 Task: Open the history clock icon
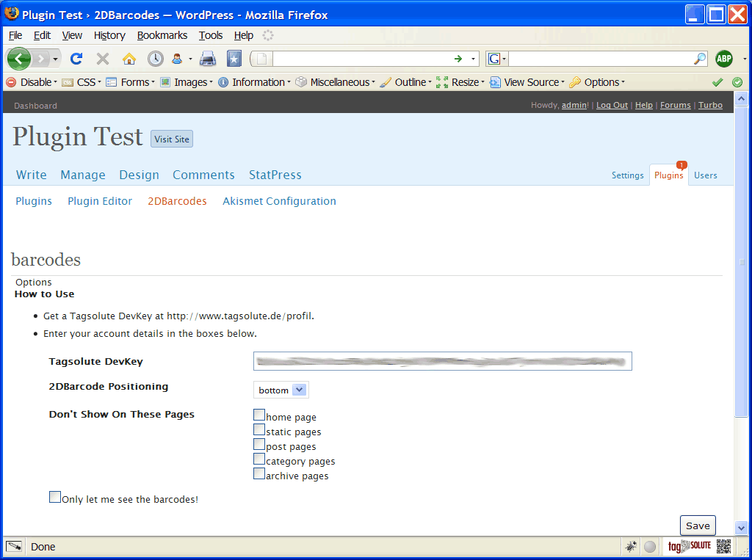156,59
